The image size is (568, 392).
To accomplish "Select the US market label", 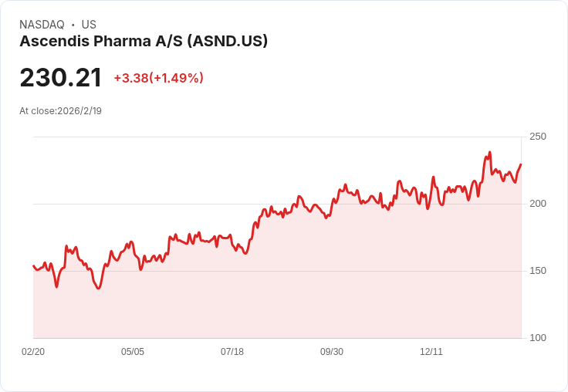I will [89, 25].
